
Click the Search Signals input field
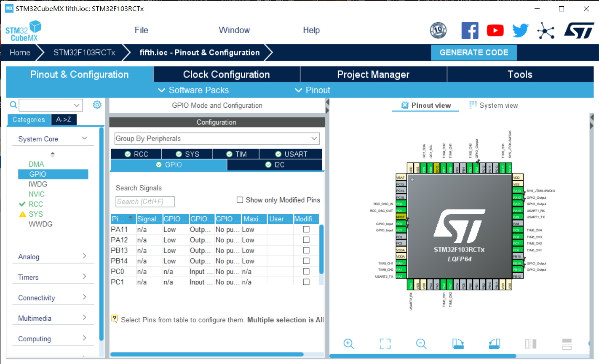click(x=145, y=202)
